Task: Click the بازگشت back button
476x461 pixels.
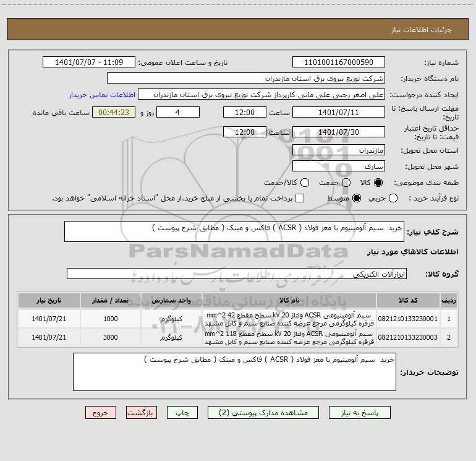Action: click(142, 413)
